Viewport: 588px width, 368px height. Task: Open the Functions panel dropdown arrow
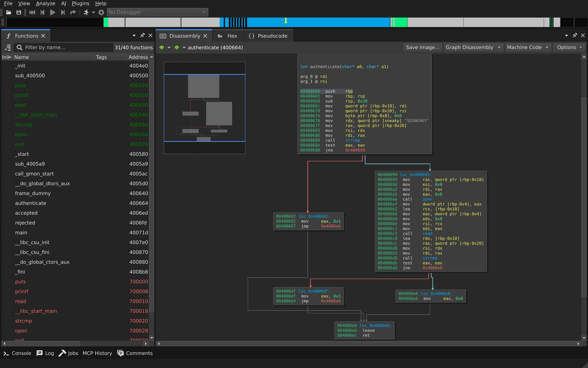(134, 36)
